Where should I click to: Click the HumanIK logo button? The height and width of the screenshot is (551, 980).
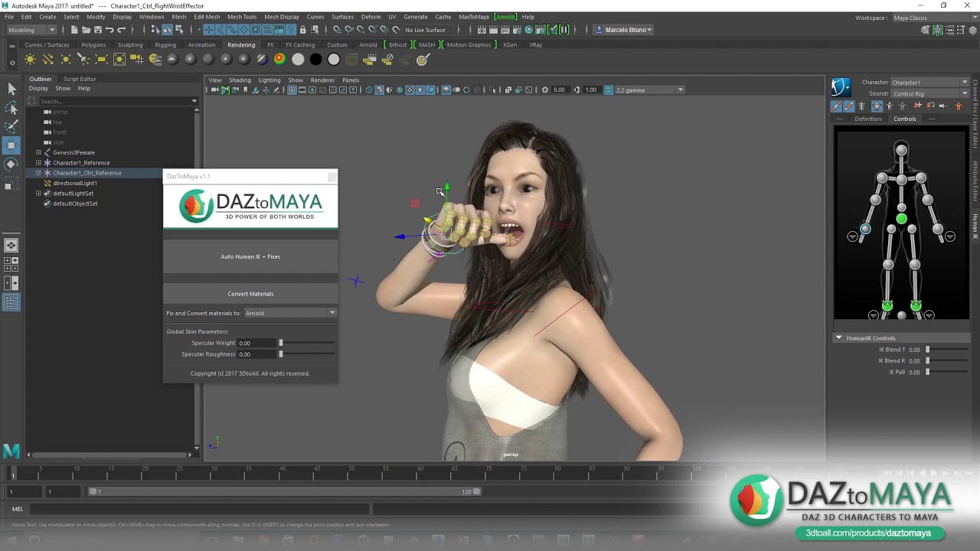pos(841,87)
